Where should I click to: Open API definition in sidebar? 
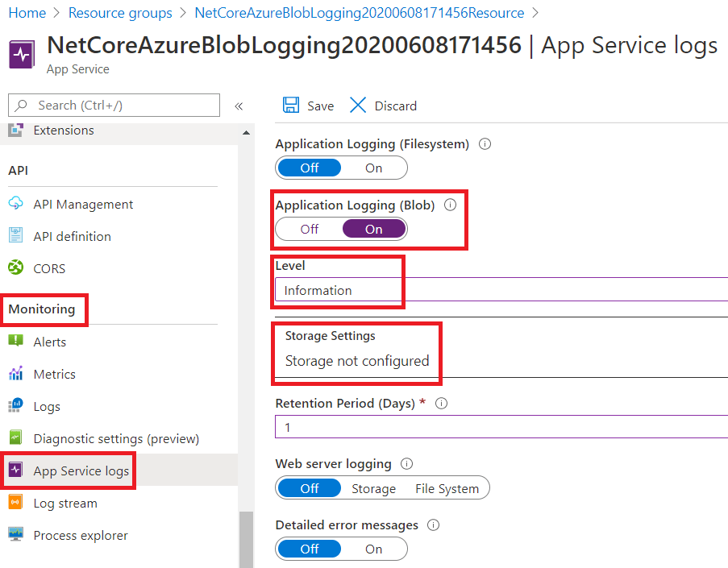coord(72,236)
